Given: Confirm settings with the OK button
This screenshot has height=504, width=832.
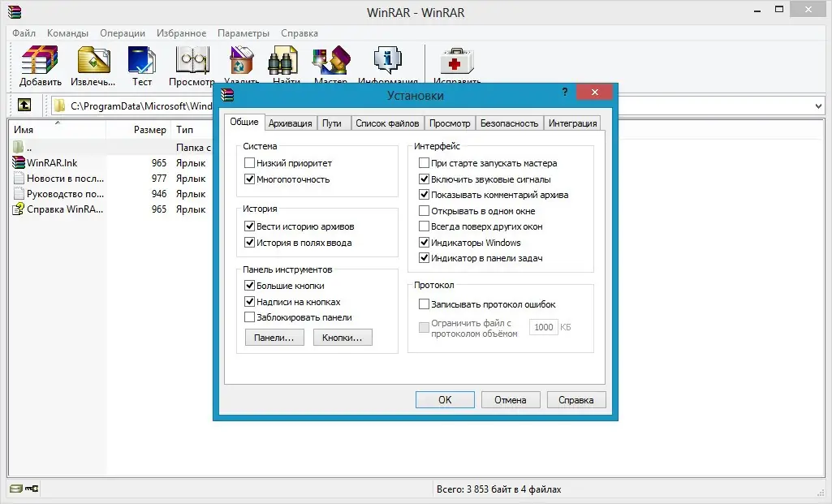Looking at the screenshot, I should (444, 399).
